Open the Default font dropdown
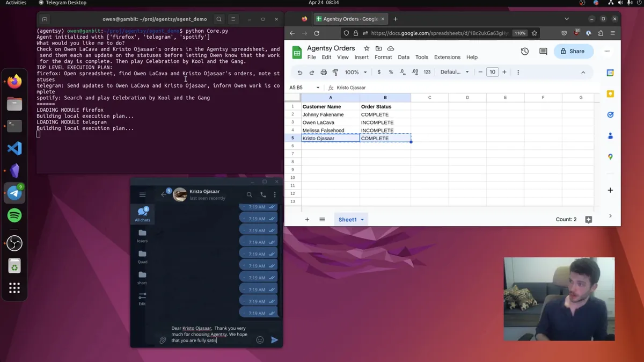Screen dimensions: 644x362 (x=455, y=72)
